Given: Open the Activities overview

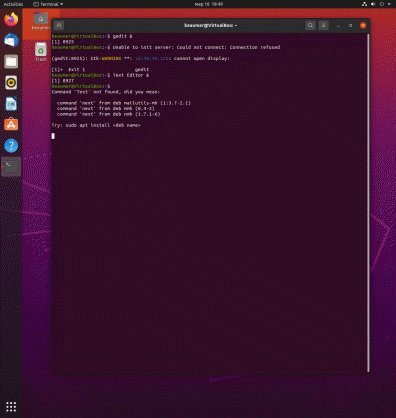Looking at the screenshot, I should (x=13, y=4).
